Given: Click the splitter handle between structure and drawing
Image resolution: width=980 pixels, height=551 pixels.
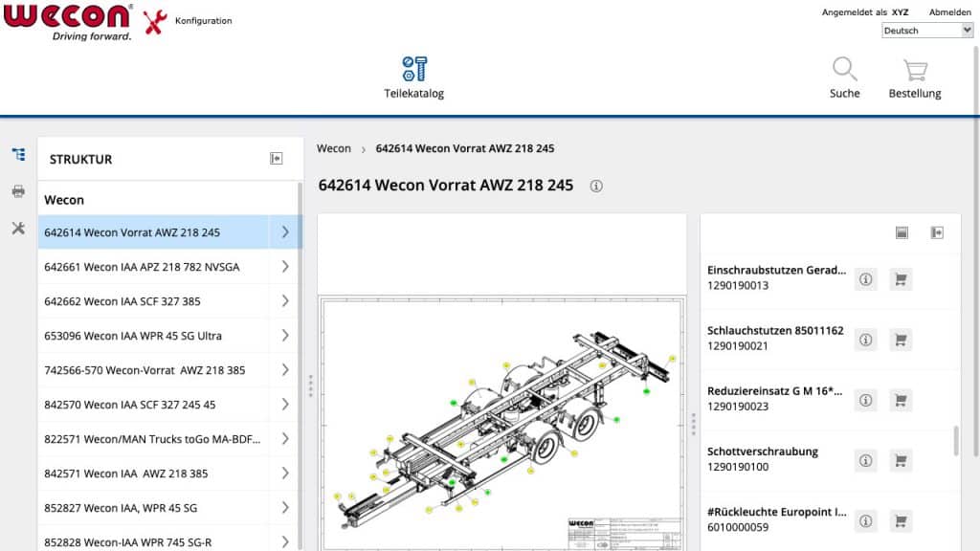Looking at the screenshot, I should coord(311,386).
